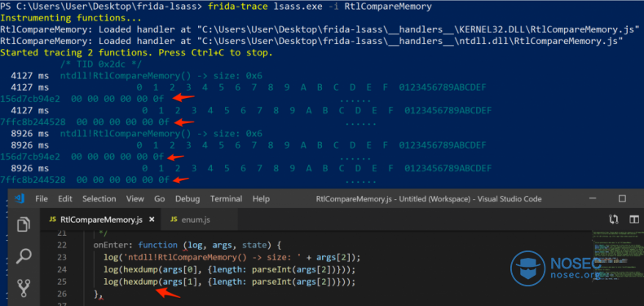Open the Terminal menu

coord(226,198)
